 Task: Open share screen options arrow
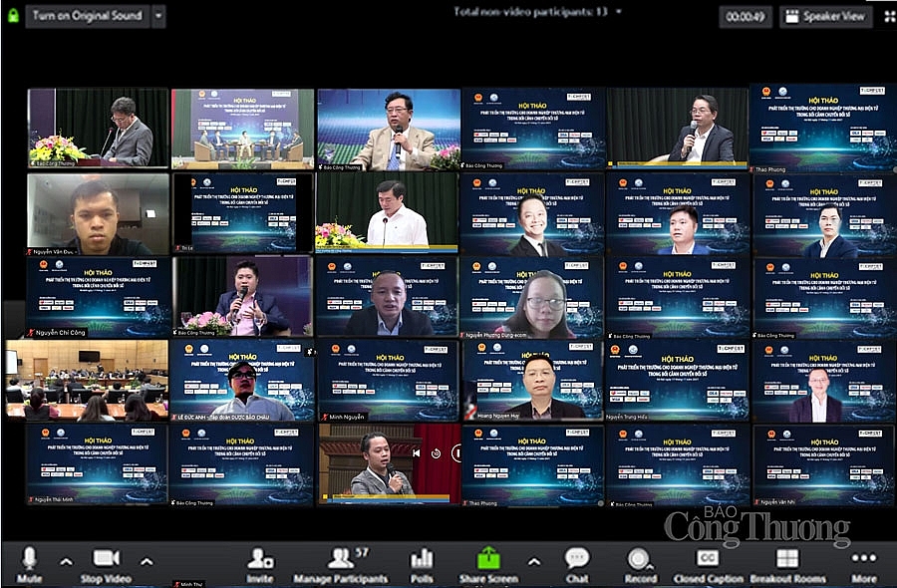point(533,561)
